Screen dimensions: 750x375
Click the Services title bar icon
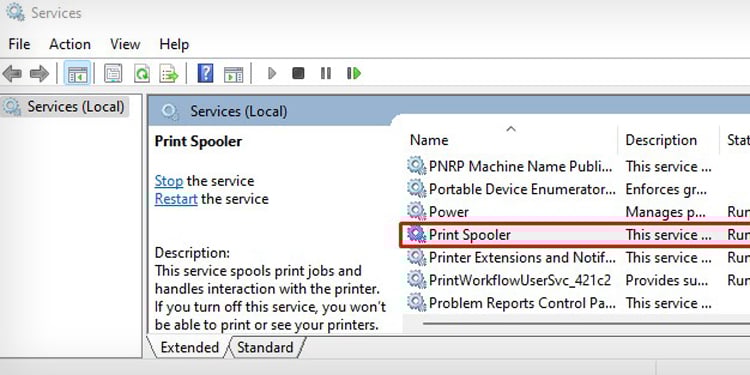(x=16, y=12)
